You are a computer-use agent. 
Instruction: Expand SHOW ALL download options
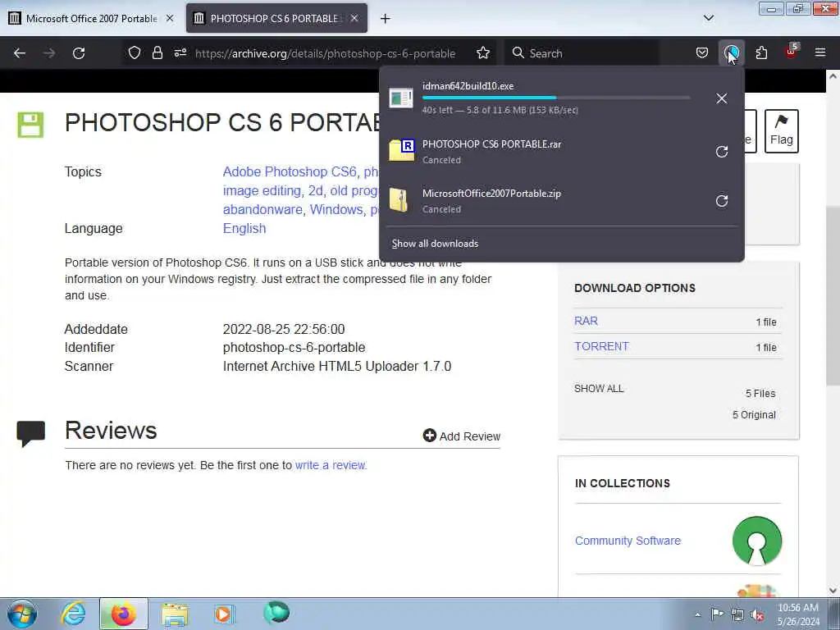pyautogui.click(x=599, y=388)
